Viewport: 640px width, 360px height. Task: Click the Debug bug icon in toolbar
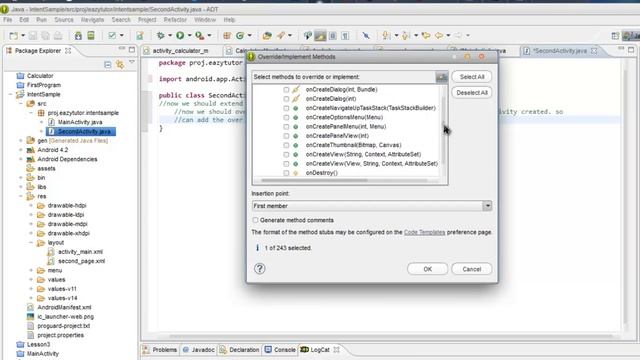coord(160,36)
